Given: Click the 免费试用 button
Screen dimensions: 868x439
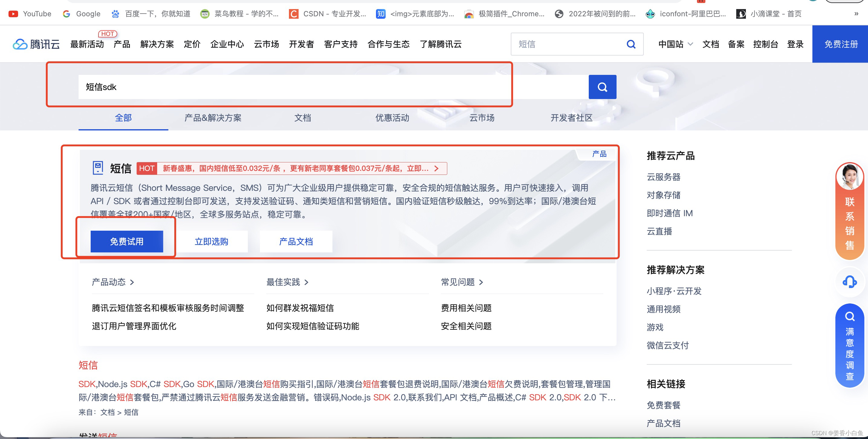Looking at the screenshot, I should [x=127, y=241].
